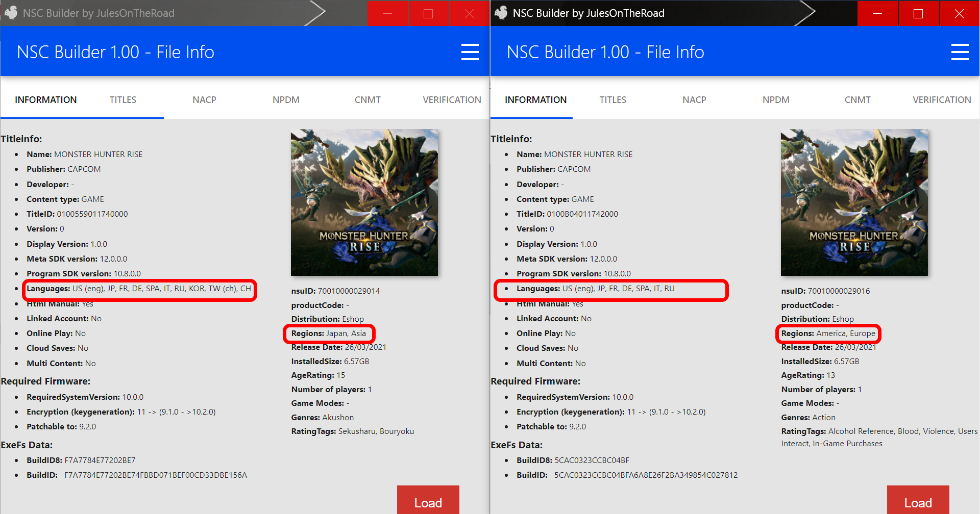Image resolution: width=980 pixels, height=514 pixels.
Task: Close the right NSC Builder window
Action: (x=959, y=13)
